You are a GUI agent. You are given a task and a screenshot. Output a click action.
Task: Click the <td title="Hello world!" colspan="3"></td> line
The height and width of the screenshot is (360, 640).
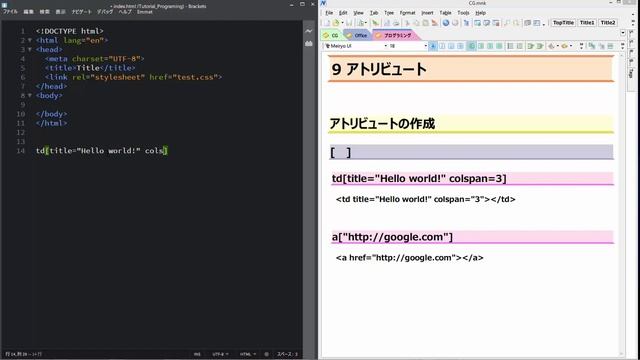click(425, 200)
